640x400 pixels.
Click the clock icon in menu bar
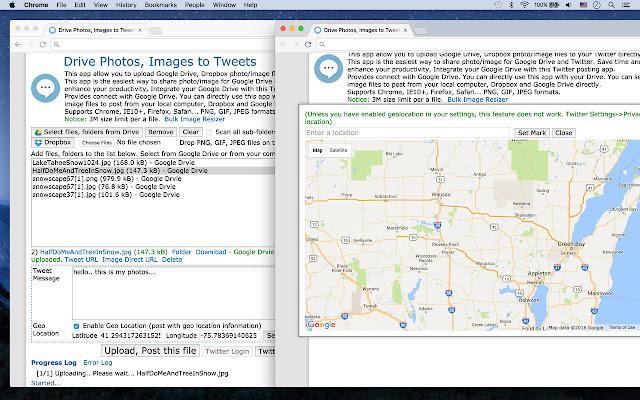597,5
